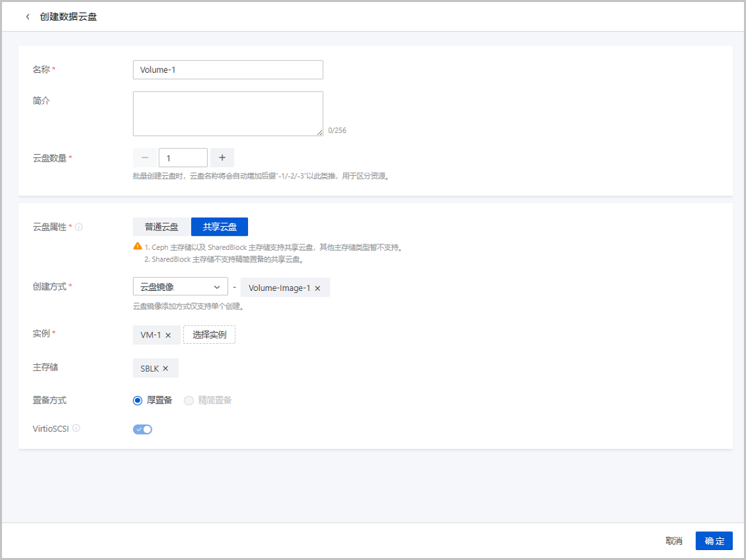Click 确定 to confirm creation
The width and height of the screenshot is (746, 560).
[714, 541]
